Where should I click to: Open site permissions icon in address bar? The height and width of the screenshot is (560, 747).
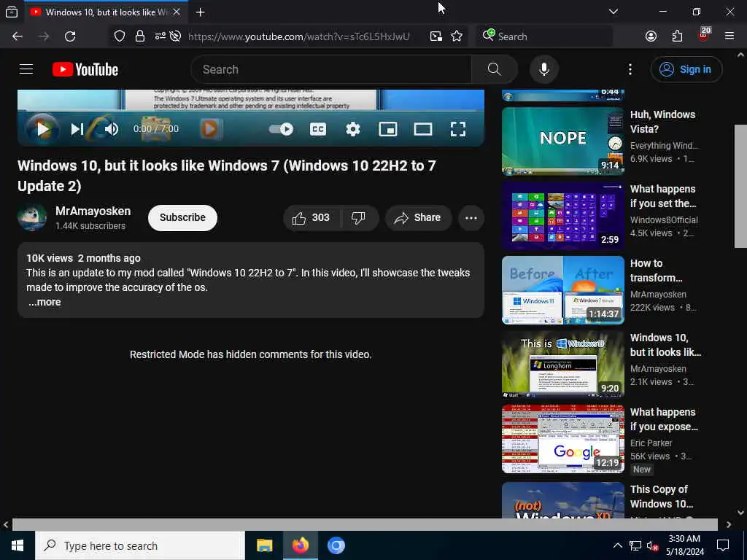click(160, 36)
